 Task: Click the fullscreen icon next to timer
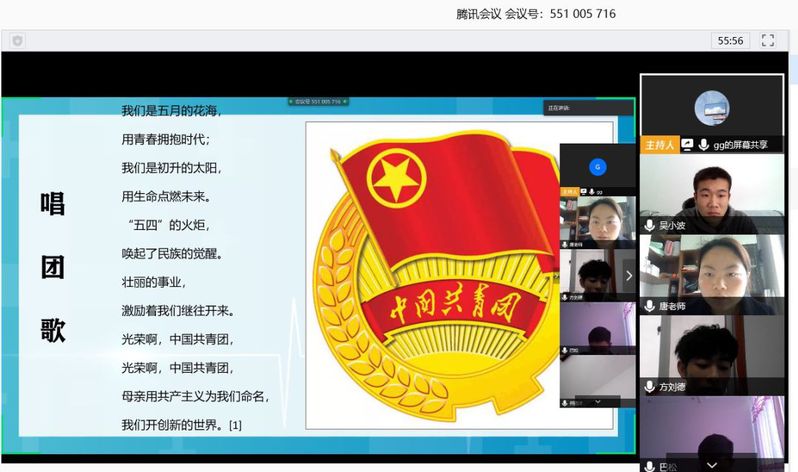point(767,40)
